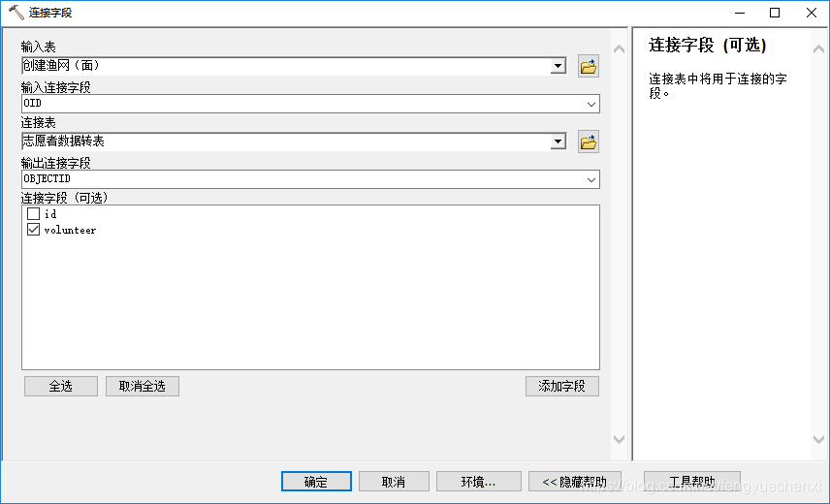The image size is (830, 504).
Task: Select the volunteer field label
Action: coord(70,230)
